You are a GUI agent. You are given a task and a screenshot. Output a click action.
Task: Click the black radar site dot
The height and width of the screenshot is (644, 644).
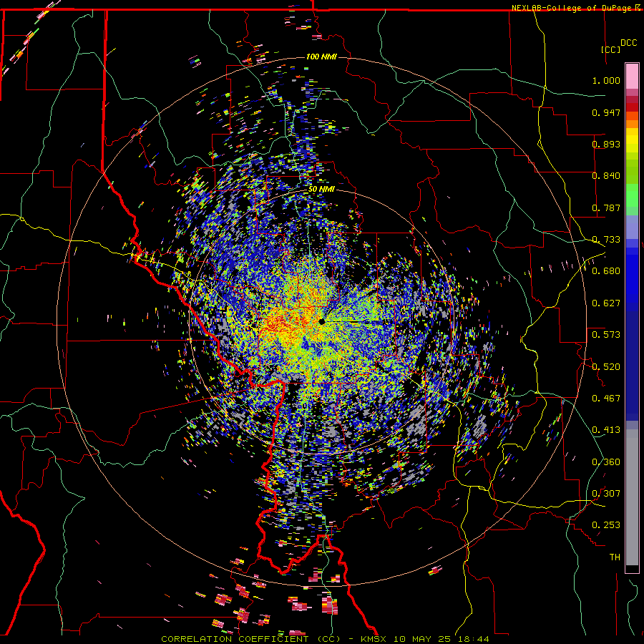pyautogui.click(x=322, y=321)
